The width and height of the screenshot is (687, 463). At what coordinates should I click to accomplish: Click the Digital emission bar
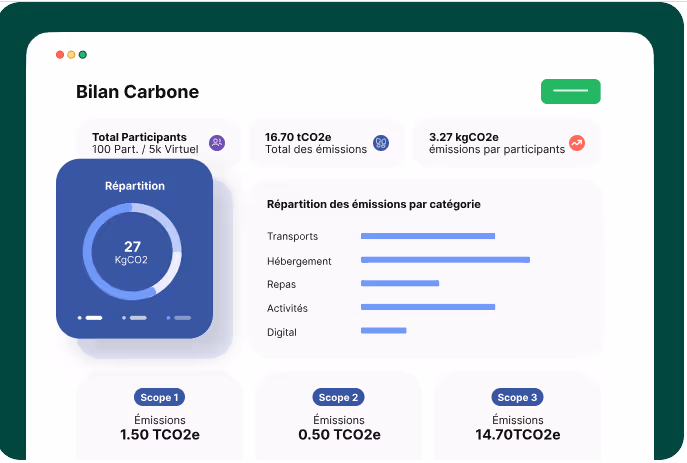(384, 331)
